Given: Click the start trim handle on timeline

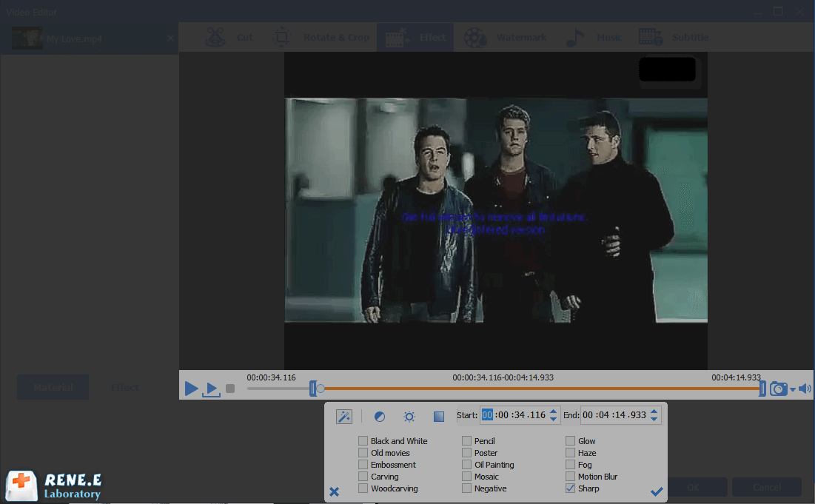Looking at the screenshot, I should pos(313,388).
